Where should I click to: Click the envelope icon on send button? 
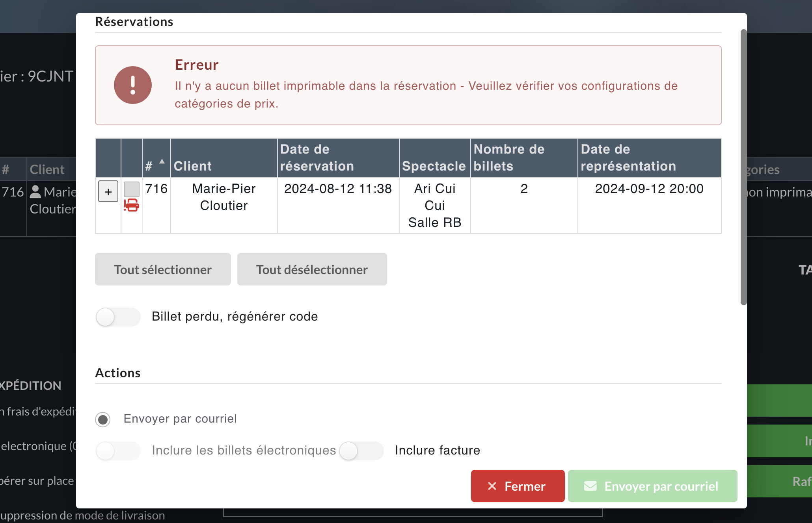click(590, 486)
